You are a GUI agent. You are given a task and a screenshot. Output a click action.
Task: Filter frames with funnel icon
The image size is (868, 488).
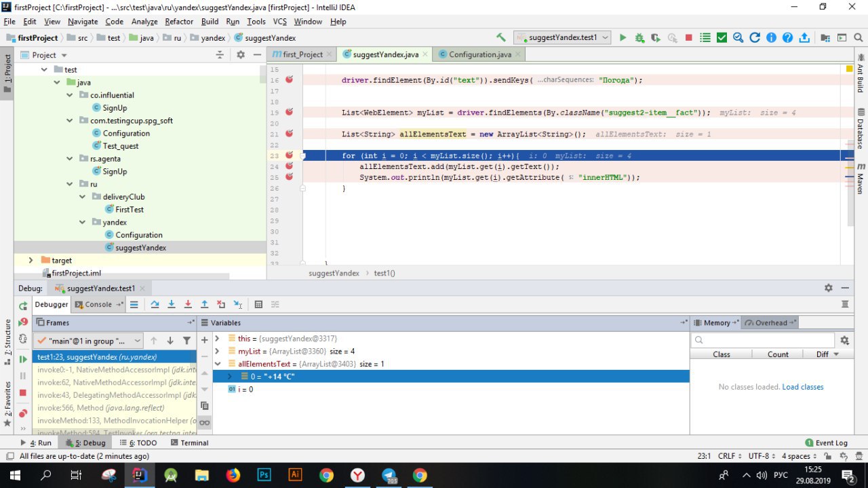click(x=186, y=341)
